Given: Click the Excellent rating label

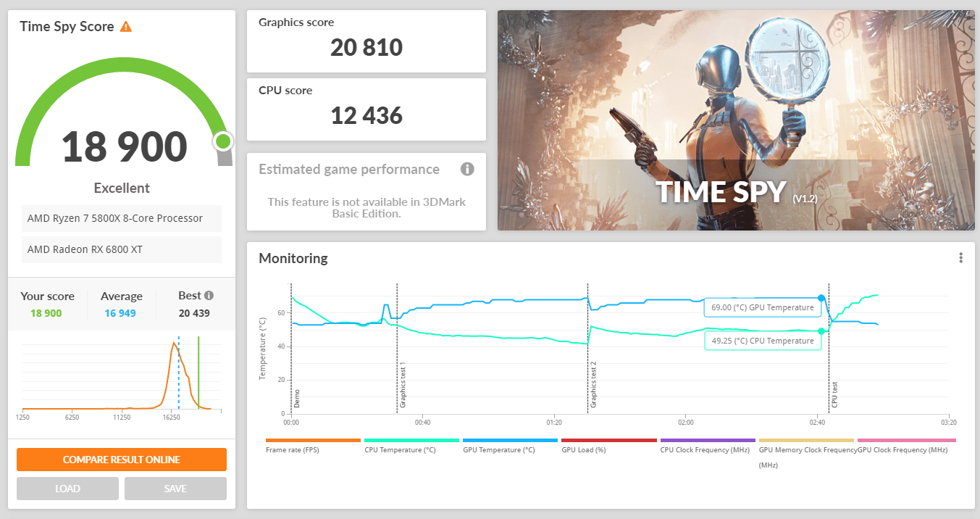Looking at the screenshot, I should point(122,188).
